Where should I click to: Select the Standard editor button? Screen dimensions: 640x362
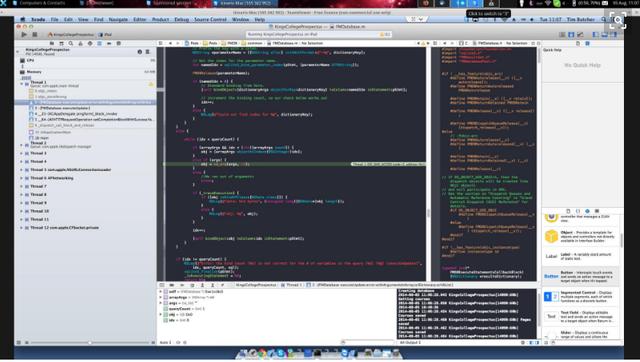pos(562,35)
